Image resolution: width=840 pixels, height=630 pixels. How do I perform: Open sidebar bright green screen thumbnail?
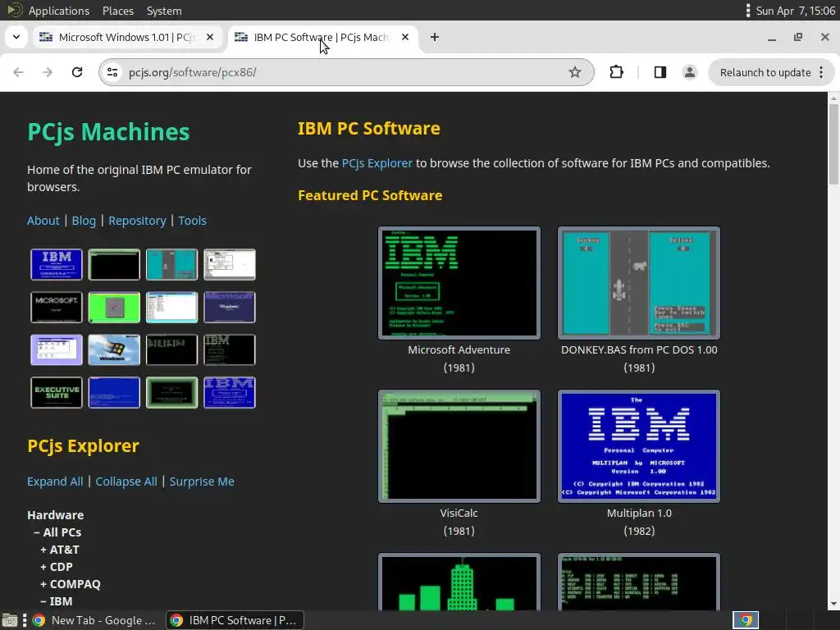click(x=114, y=307)
